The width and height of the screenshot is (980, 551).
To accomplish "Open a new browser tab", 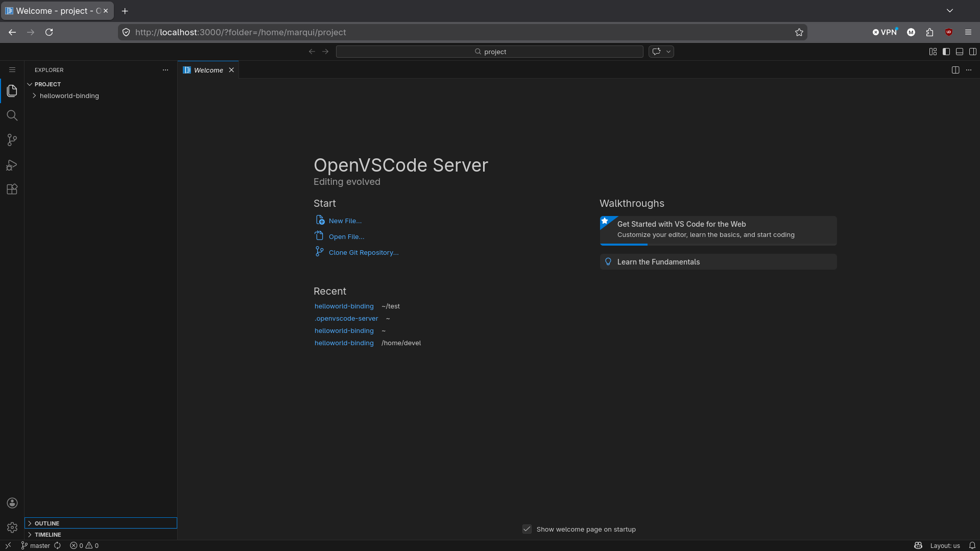I will [x=125, y=11].
